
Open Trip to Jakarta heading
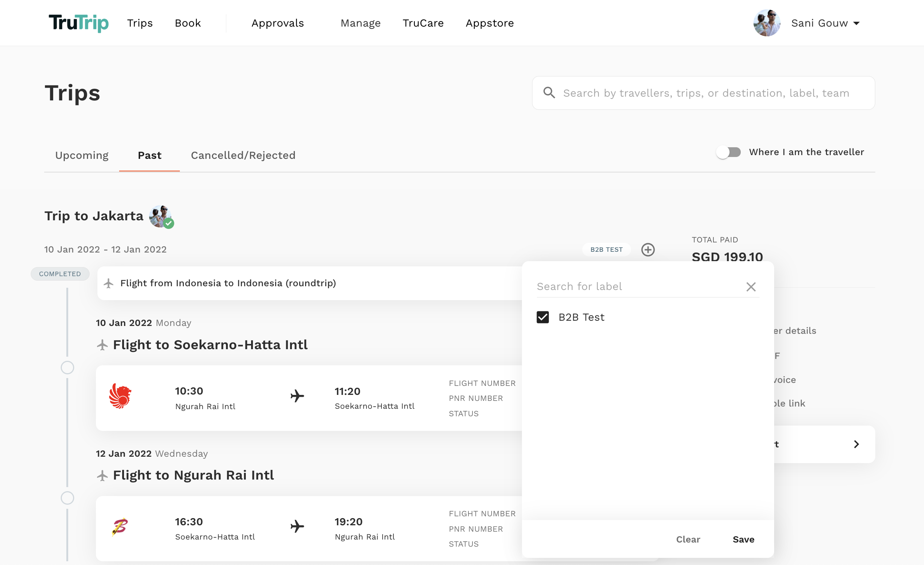coord(94,216)
